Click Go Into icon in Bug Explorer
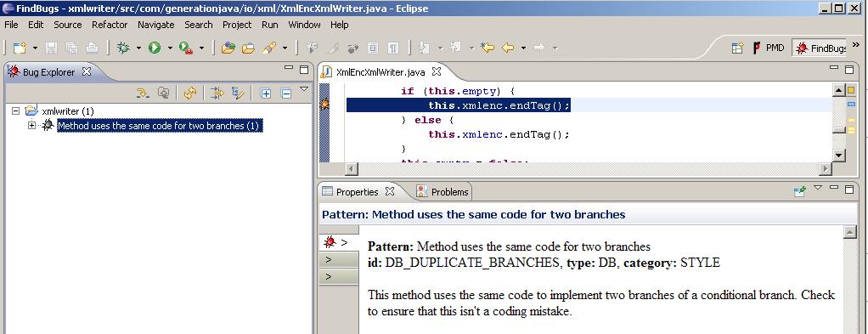868x334 pixels. point(143,93)
